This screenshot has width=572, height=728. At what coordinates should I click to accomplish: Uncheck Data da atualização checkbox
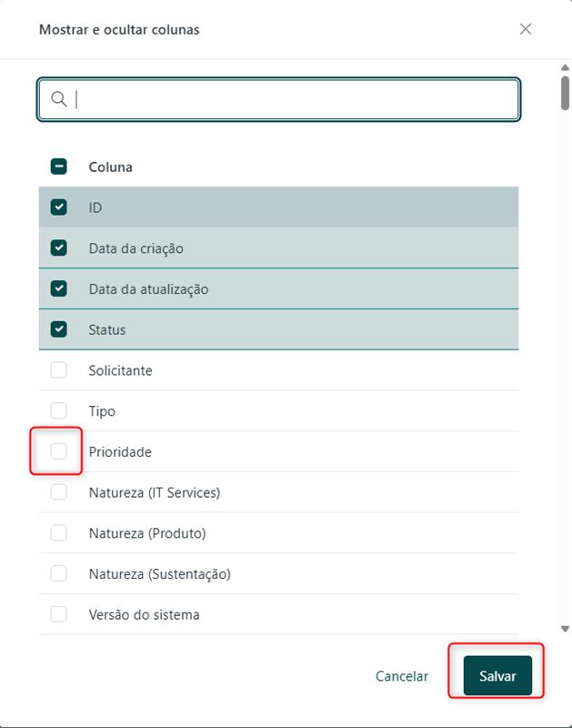click(x=59, y=289)
